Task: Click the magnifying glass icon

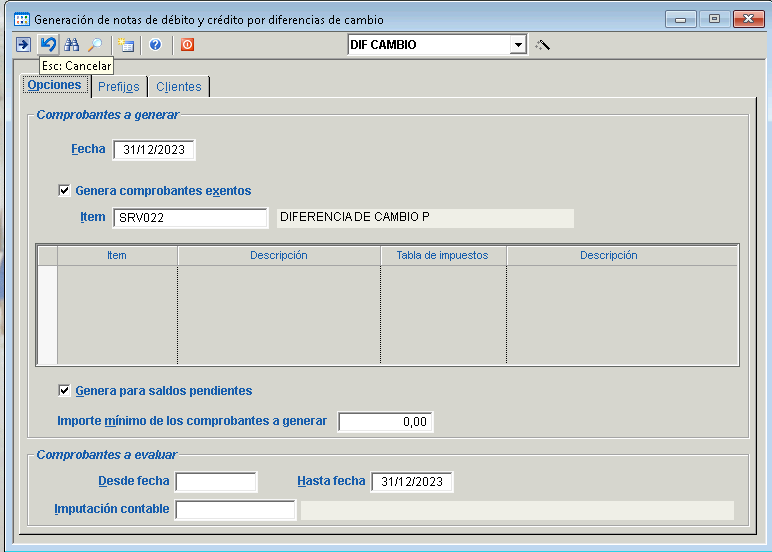Action: pyautogui.click(x=94, y=45)
